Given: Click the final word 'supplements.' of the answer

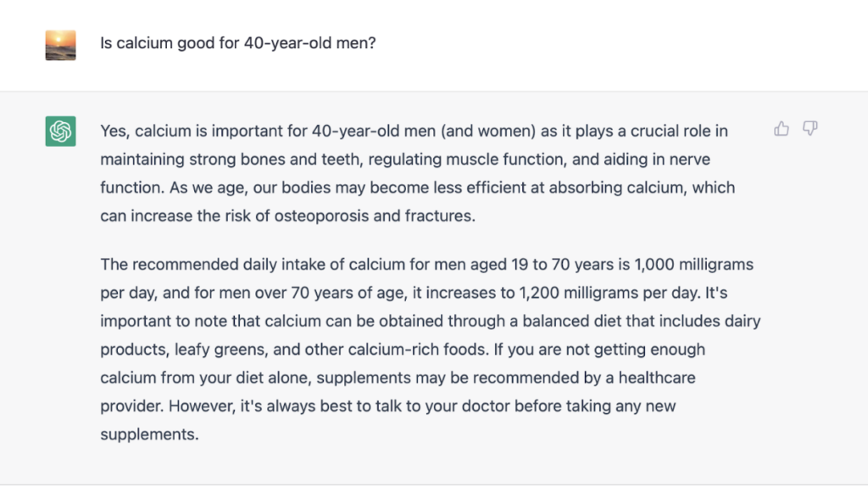Looking at the screenshot, I should (x=149, y=434).
